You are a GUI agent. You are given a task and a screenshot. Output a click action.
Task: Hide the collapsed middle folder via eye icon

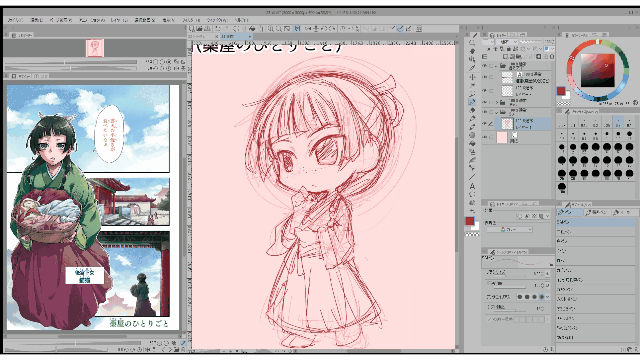point(485,102)
